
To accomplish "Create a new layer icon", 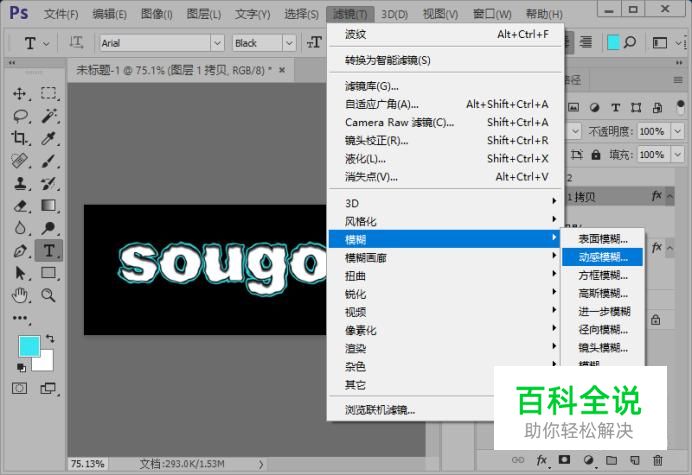I will tap(635, 460).
